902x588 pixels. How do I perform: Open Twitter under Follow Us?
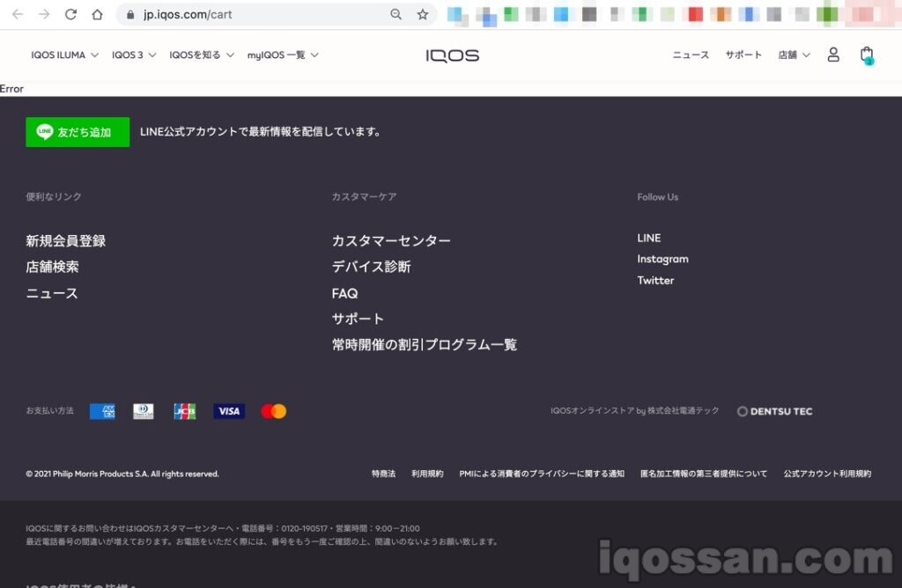pos(655,281)
